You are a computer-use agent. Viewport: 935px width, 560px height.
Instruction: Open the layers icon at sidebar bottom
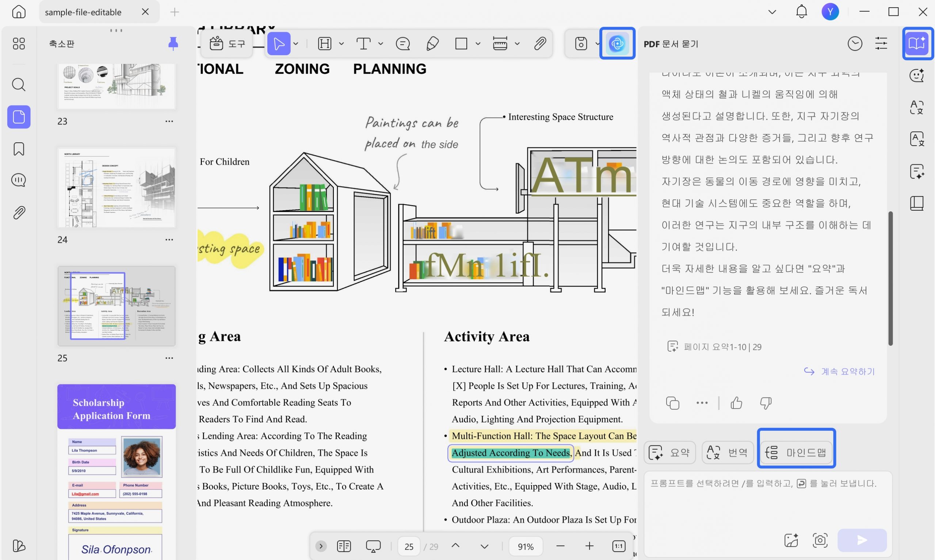[x=19, y=546]
